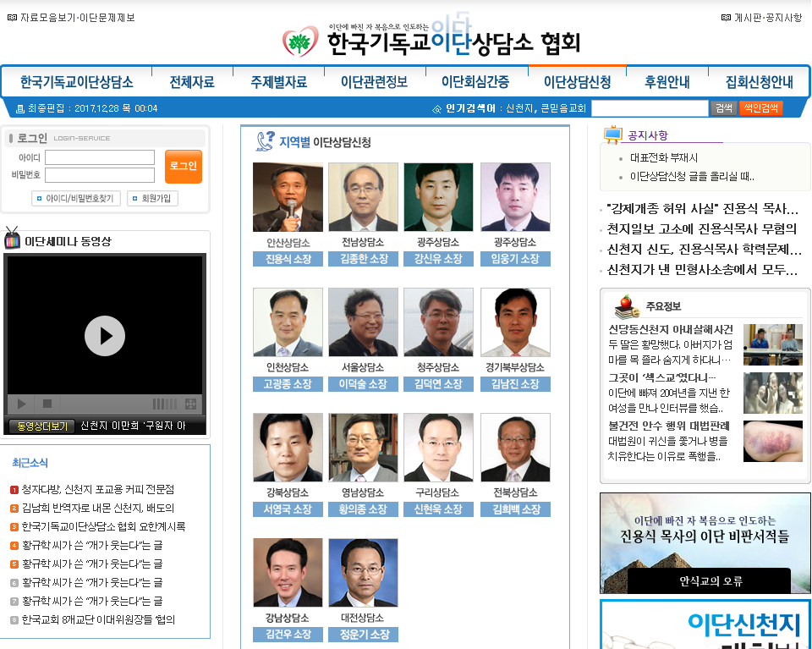Image resolution: width=812 pixels, height=649 pixels.
Task: Click 안식교의 오류 black banner label
Action: pyautogui.click(x=710, y=581)
